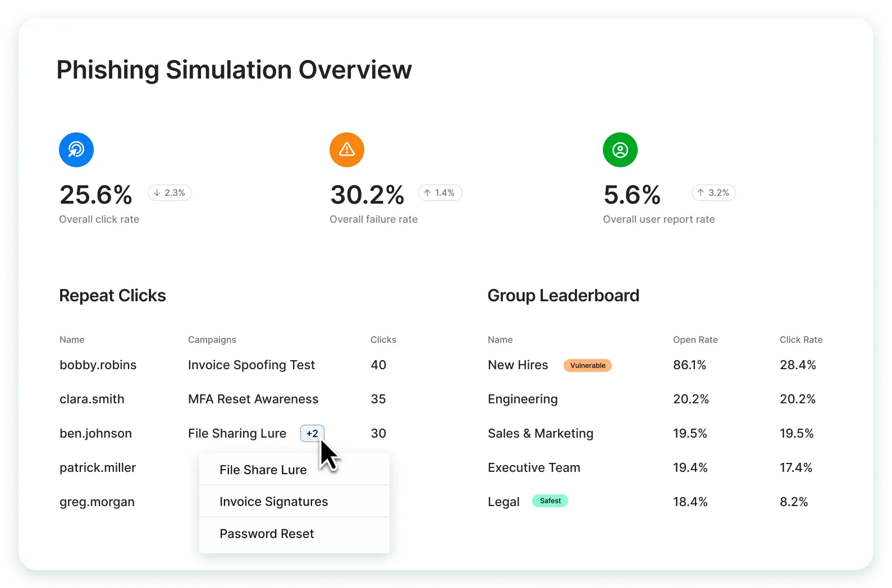The height and width of the screenshot is (588, 892).
Task: Click the 25.6% click rate value
Action: (96, 195)
